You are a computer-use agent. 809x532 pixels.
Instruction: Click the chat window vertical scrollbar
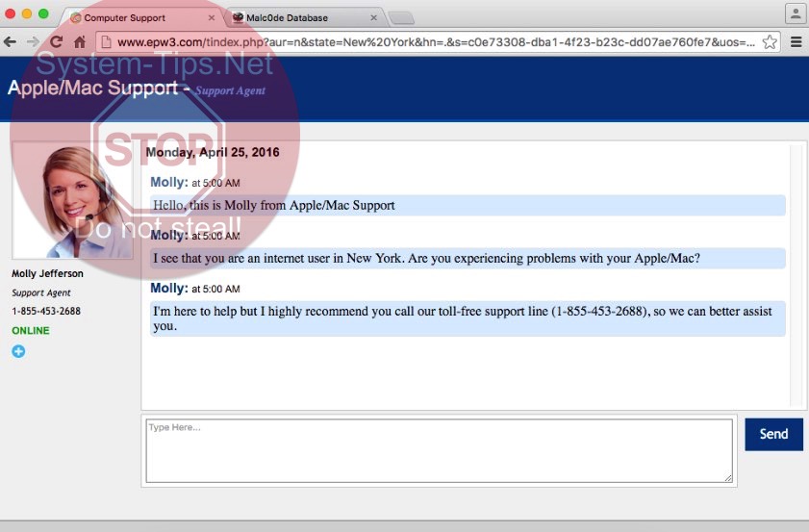click(x=796, y=277)
